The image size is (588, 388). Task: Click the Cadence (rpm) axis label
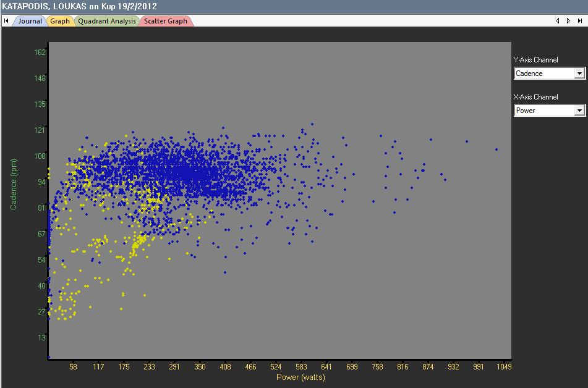click(13, 183)
